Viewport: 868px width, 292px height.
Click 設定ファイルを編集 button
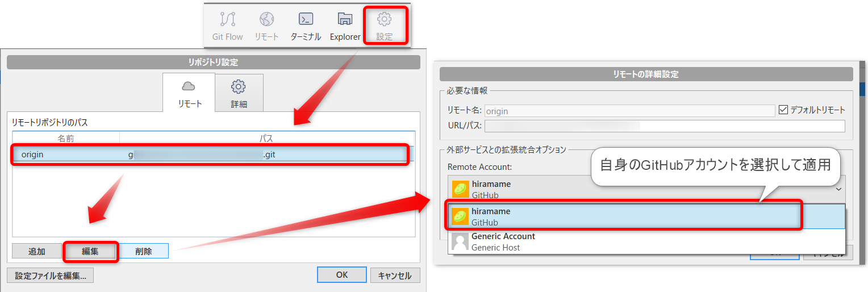pos(51,276)
